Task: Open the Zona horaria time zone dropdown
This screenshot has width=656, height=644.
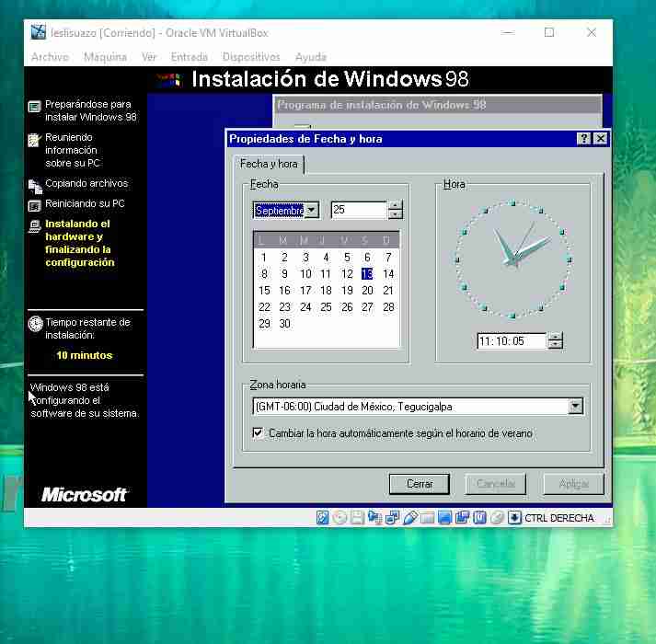Action: point(576,407)
